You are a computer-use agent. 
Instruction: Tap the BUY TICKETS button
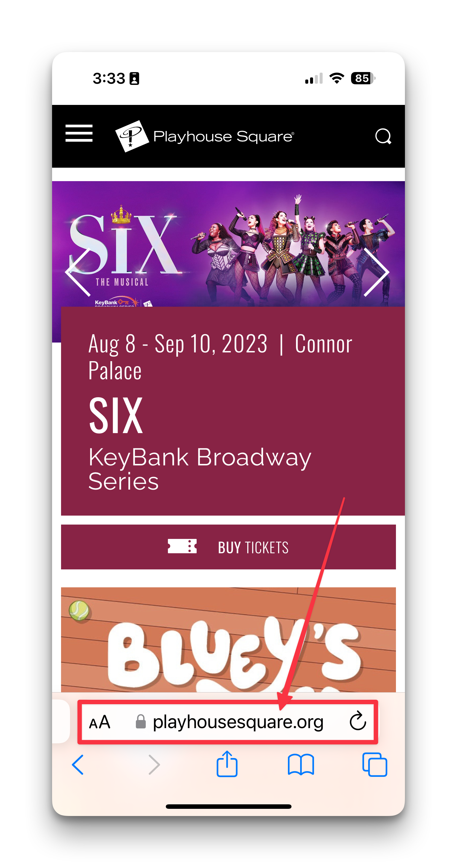point(228,547)
